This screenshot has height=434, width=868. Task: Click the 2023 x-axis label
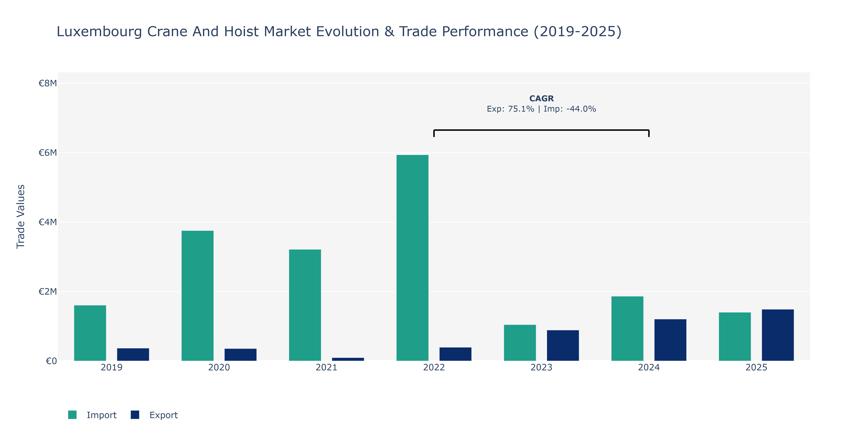(541, 367)
